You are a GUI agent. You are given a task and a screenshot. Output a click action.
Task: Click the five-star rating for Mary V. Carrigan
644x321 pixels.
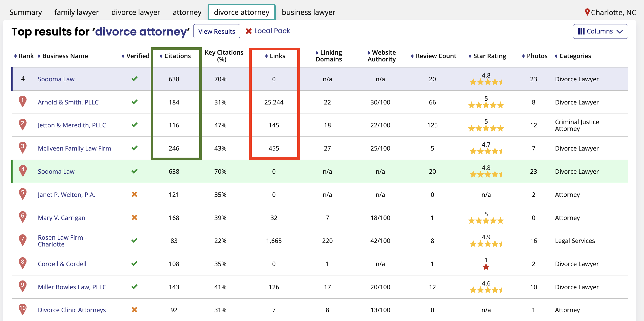(x=486, y=221)
